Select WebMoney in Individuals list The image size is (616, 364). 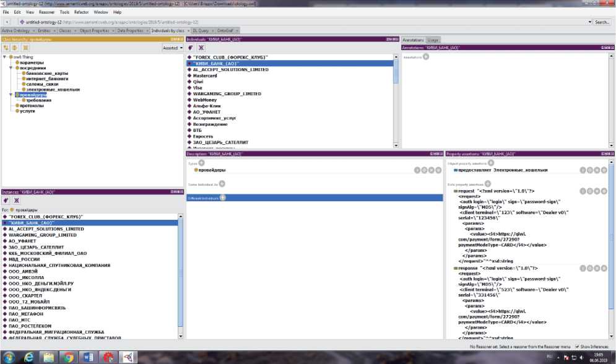[205, 100]
